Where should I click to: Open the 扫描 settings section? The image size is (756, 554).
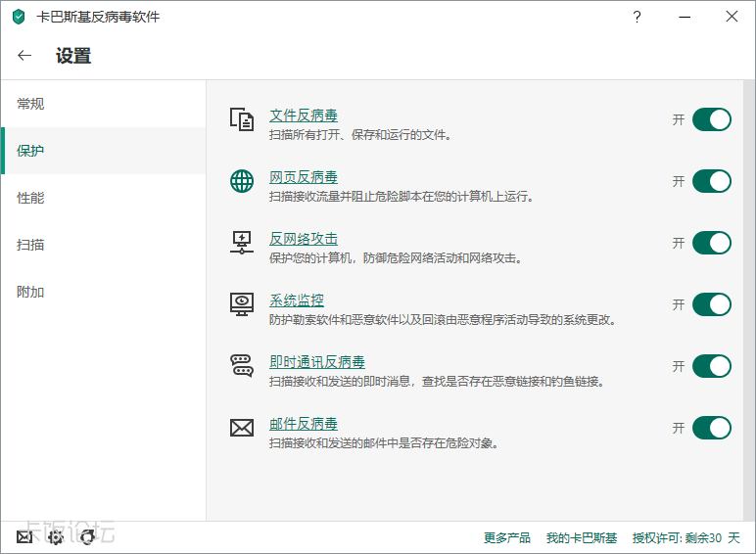30,245
